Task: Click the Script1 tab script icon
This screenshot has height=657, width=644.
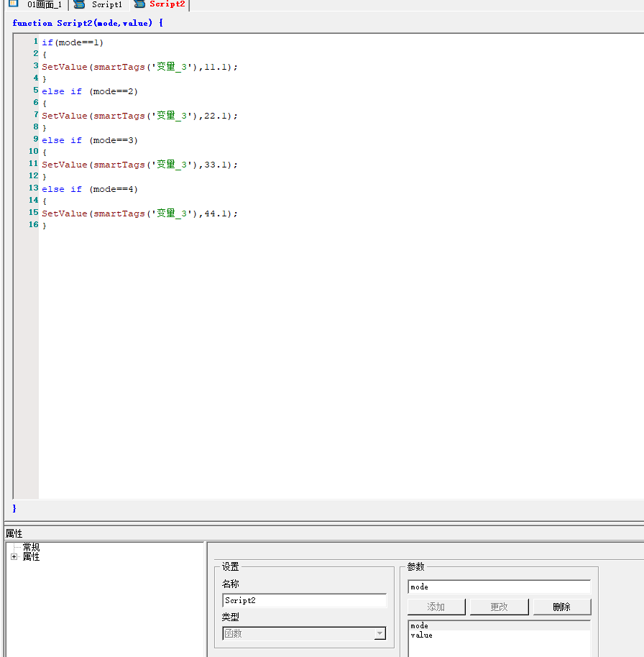Action: click(79, 4)
